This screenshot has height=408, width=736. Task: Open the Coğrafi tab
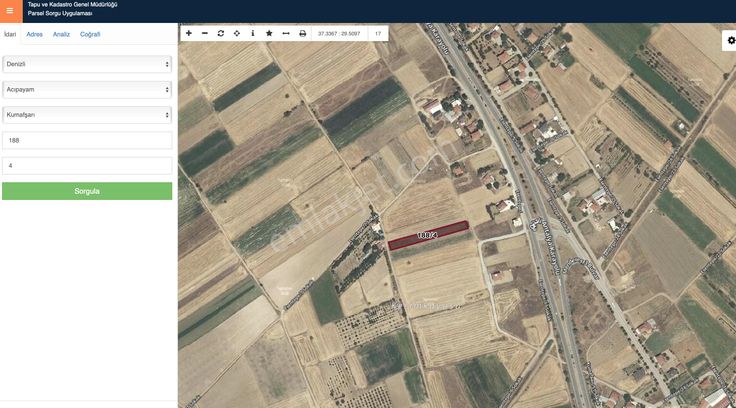(90, 34)
